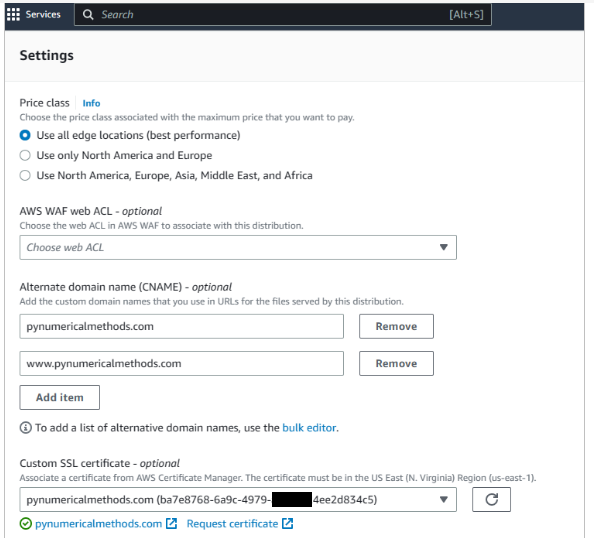
Task: Click the [Alt+S] shortcut hint
Action: 466,14
